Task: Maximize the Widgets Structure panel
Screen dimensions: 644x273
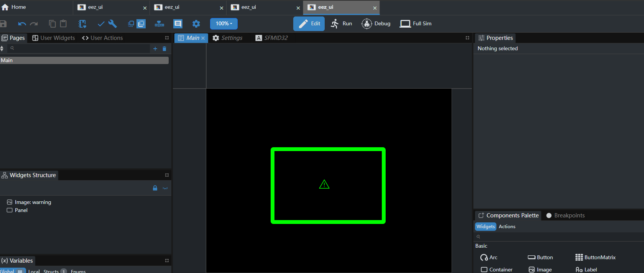Action: click(167, 175)
